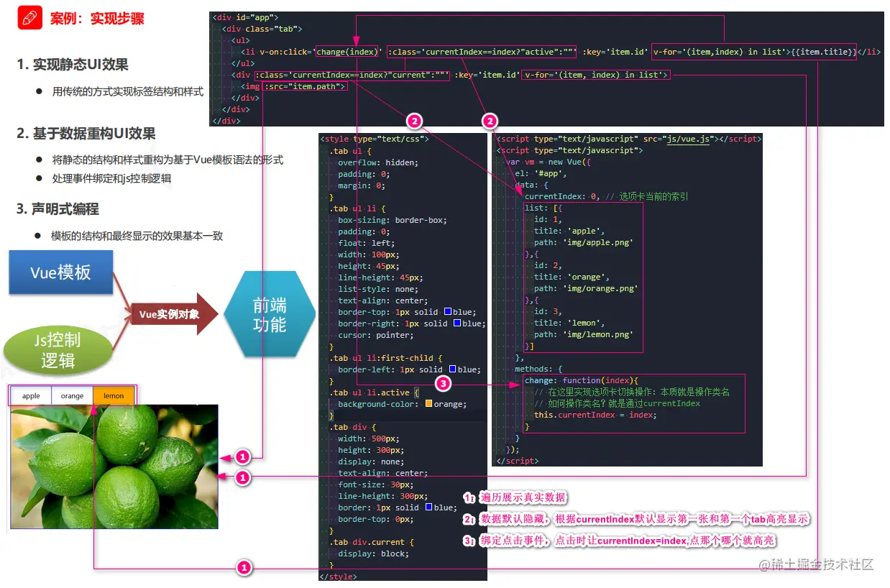
Task: Click heading '3. 声明式编程'
Action: [x=58, y=209]
